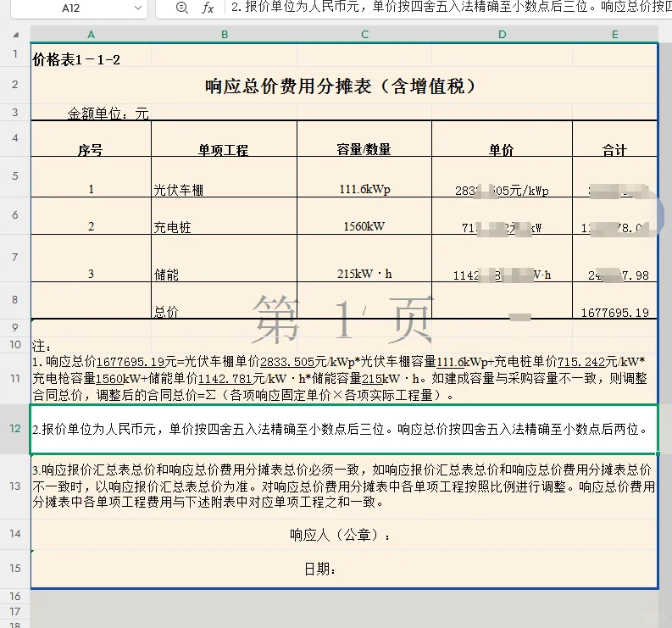Click note 2 beginning 报价单位为人民币元
This screenshot has height=628, width=672.
pyautogui.click(x=344, y=429)
